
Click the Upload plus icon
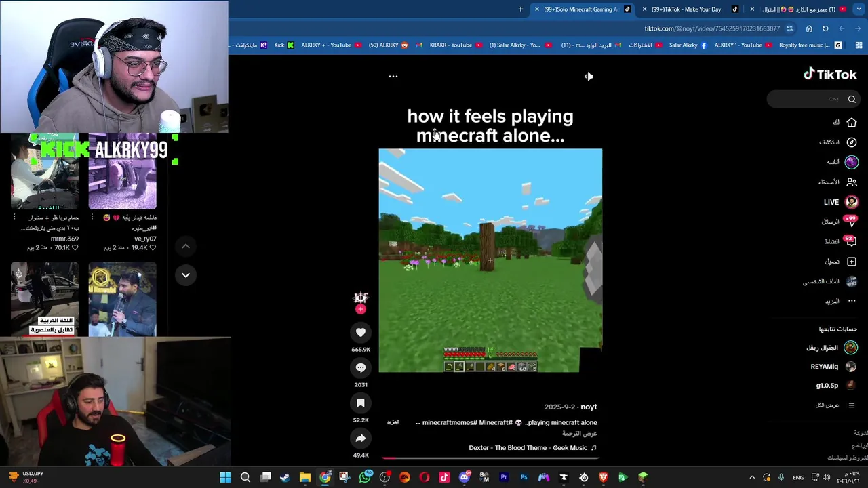[852, 262]
